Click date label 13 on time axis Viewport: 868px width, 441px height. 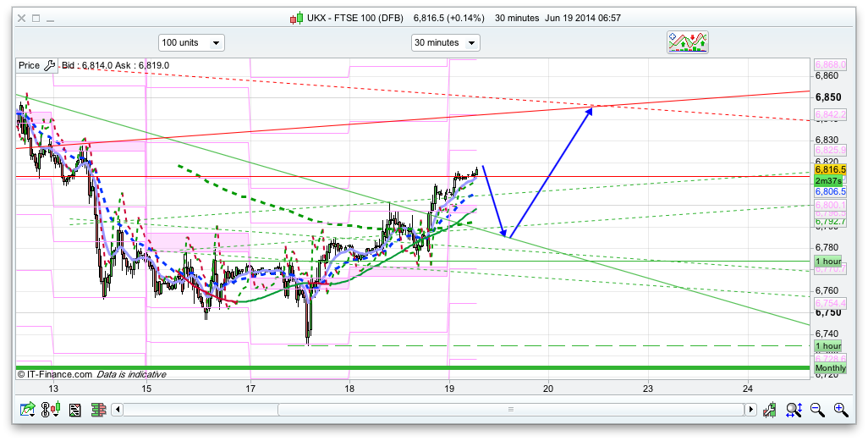point(53,389)
